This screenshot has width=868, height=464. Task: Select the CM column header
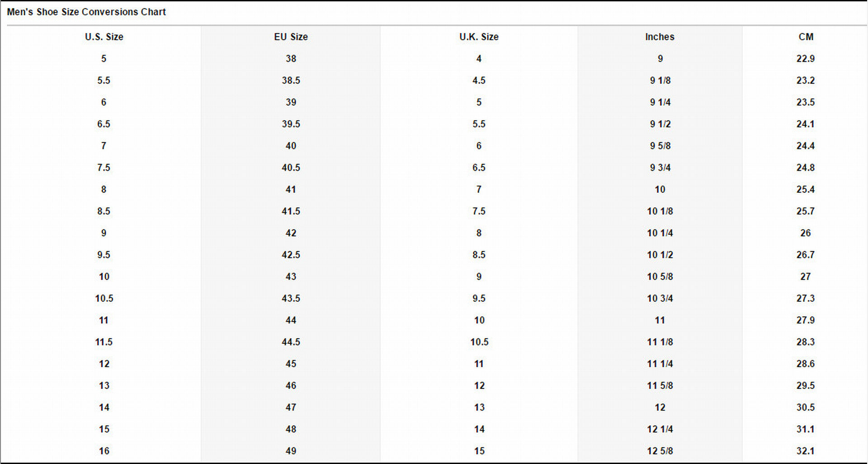click(x=806, y=37)
